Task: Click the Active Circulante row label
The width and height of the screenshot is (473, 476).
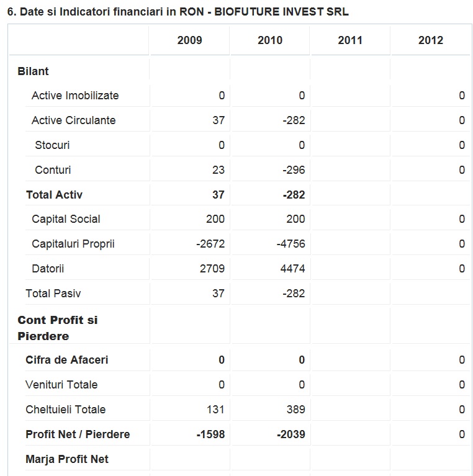Action: tap(73, 120)
